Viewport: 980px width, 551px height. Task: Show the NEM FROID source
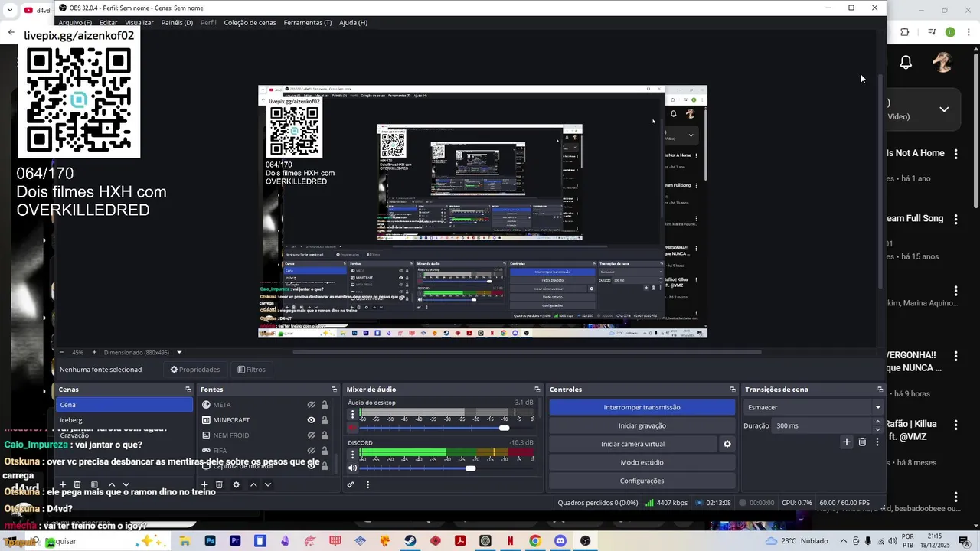pos(312,435)
